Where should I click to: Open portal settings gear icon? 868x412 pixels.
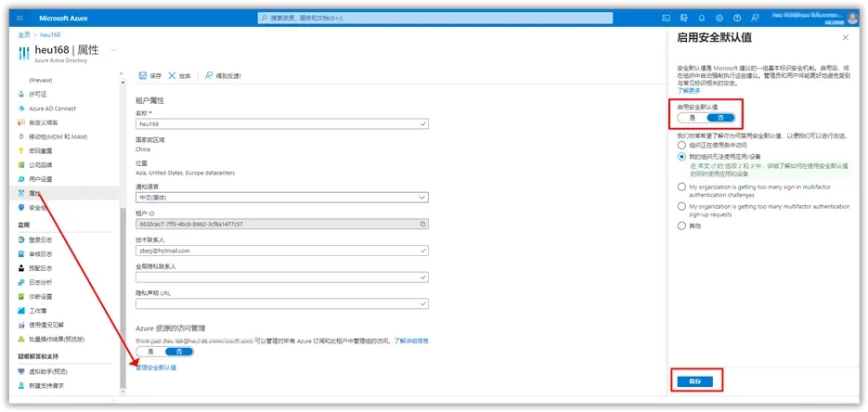719,19
